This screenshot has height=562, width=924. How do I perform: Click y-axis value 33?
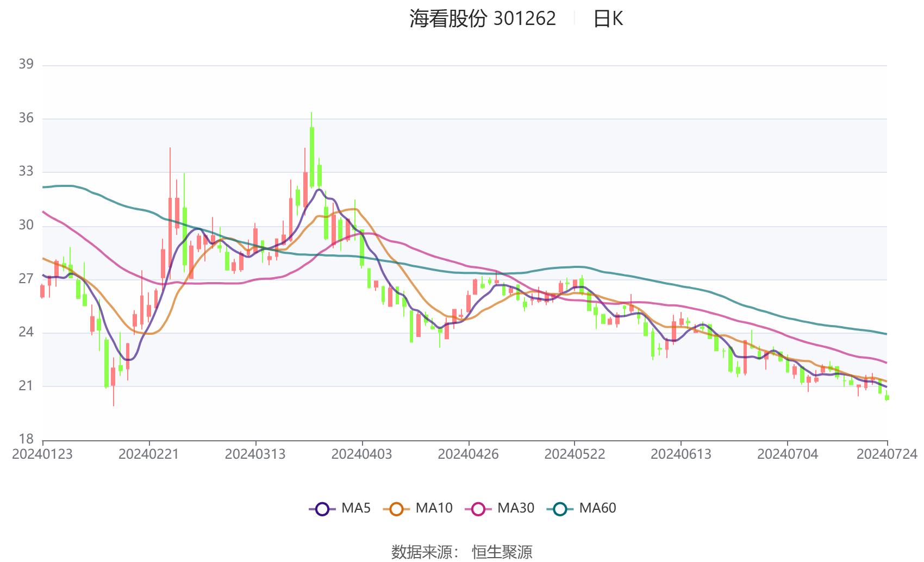tap(26, 171)
